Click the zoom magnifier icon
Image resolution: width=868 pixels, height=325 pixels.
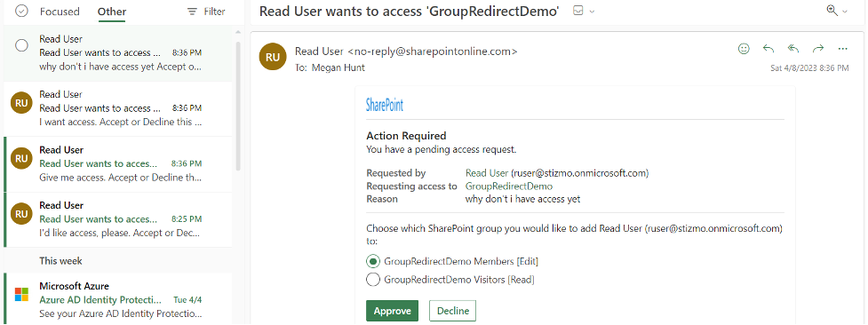click(x=832, y=11)
